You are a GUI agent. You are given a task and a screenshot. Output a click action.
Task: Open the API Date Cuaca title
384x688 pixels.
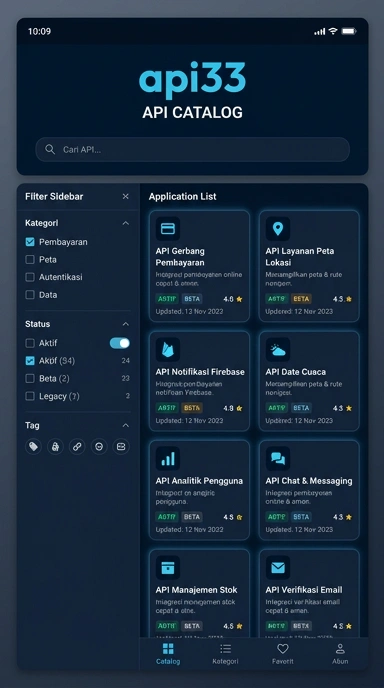tap(295, 372)
